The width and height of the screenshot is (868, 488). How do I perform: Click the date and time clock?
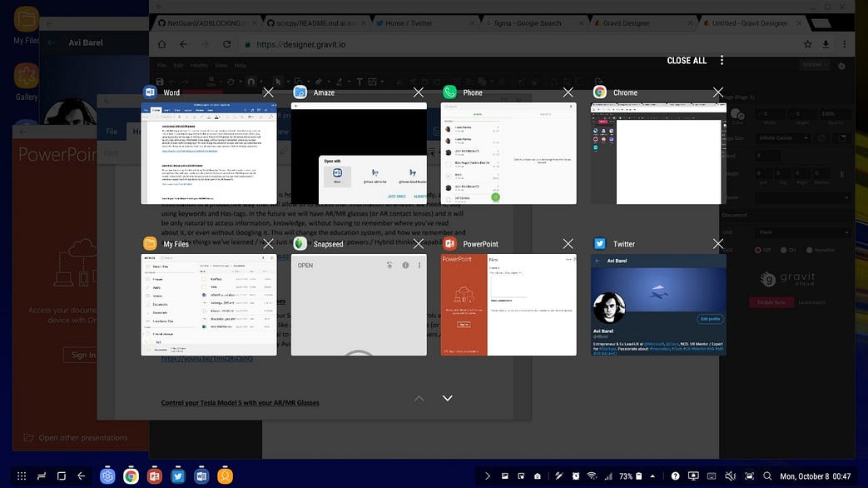815,476
